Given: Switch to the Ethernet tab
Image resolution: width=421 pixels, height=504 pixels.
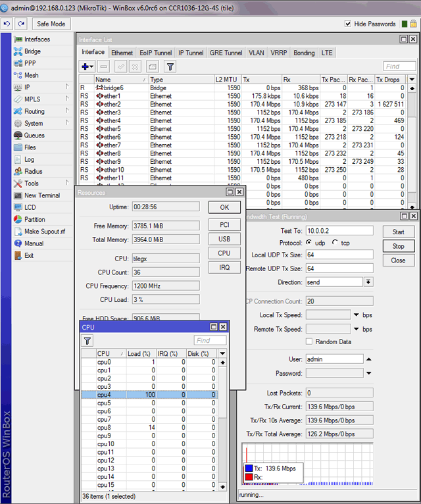Looking at the screenshot, I should pyautogui.click(x=122, y=53).
